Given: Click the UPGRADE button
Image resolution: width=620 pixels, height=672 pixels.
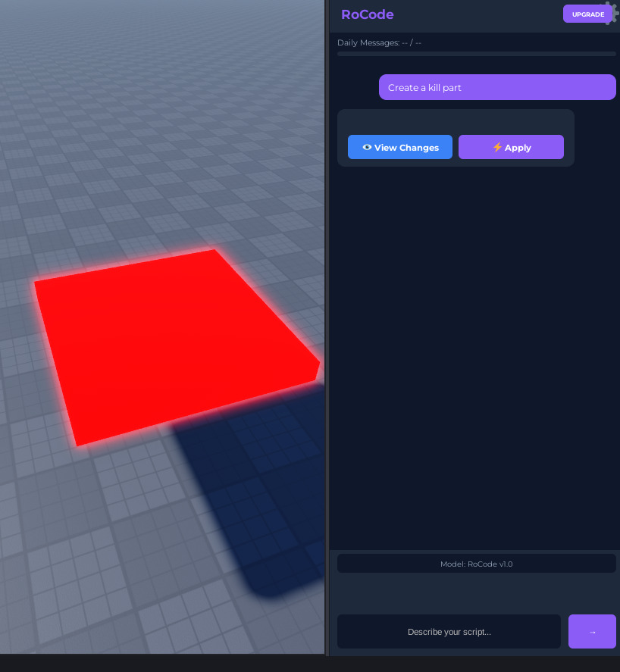Looking at the screenshot, I should [x=588, y=14].
